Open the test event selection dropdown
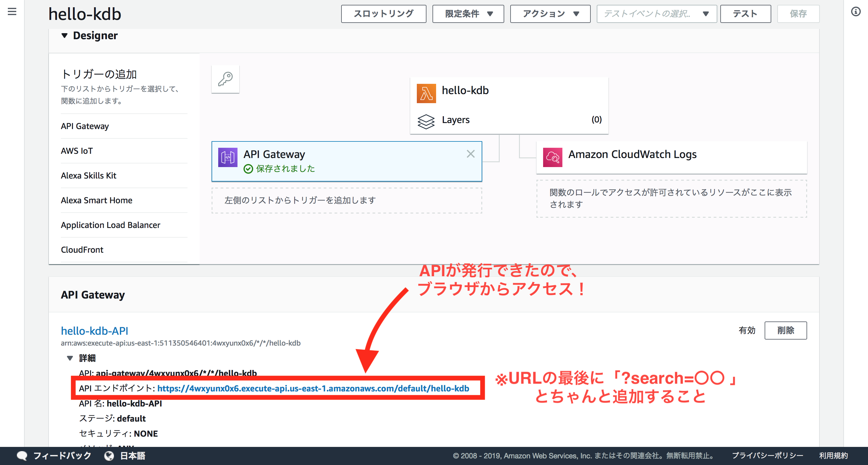Screen dimensions: 868x465 (656, 14)
